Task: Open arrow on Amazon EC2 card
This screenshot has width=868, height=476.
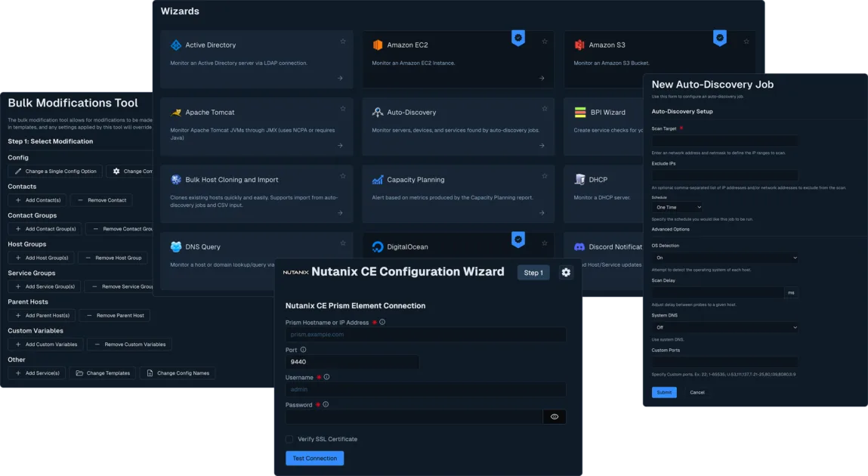Action: 542,78
